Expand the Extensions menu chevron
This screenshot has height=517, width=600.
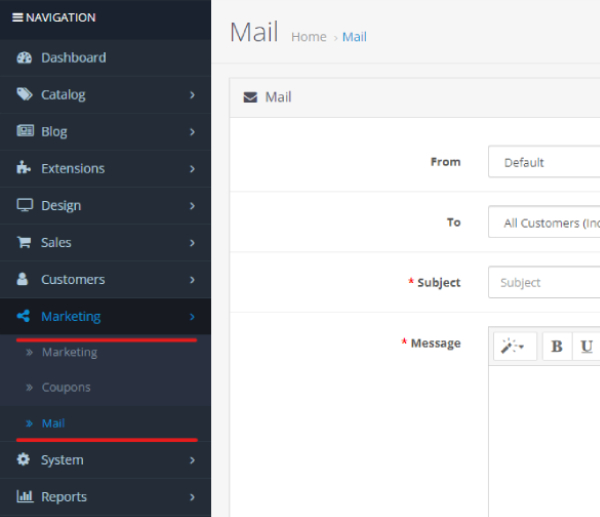coord(192,169)
